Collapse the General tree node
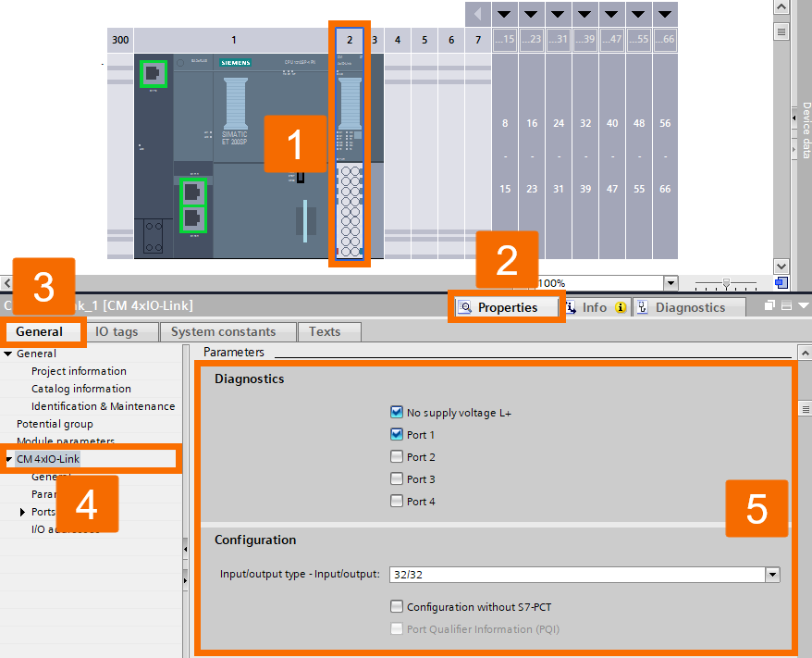The image size is (812, 658). [x=7, y=354]
